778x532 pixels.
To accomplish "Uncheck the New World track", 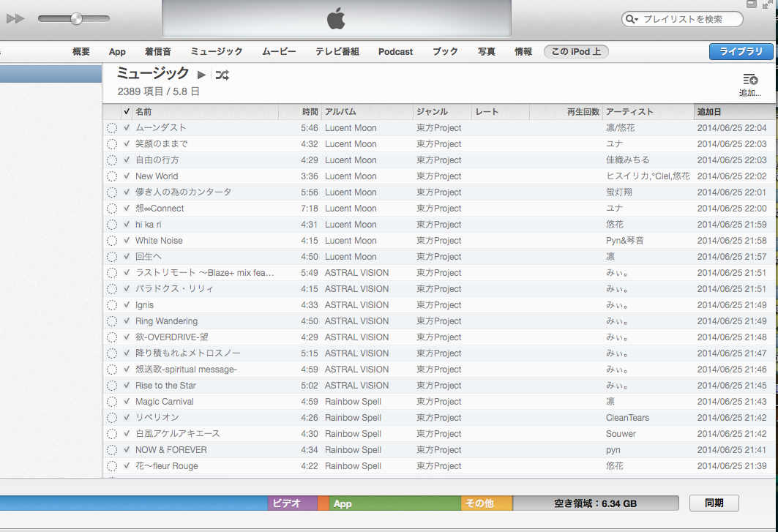I will click(x=127, y=176).
